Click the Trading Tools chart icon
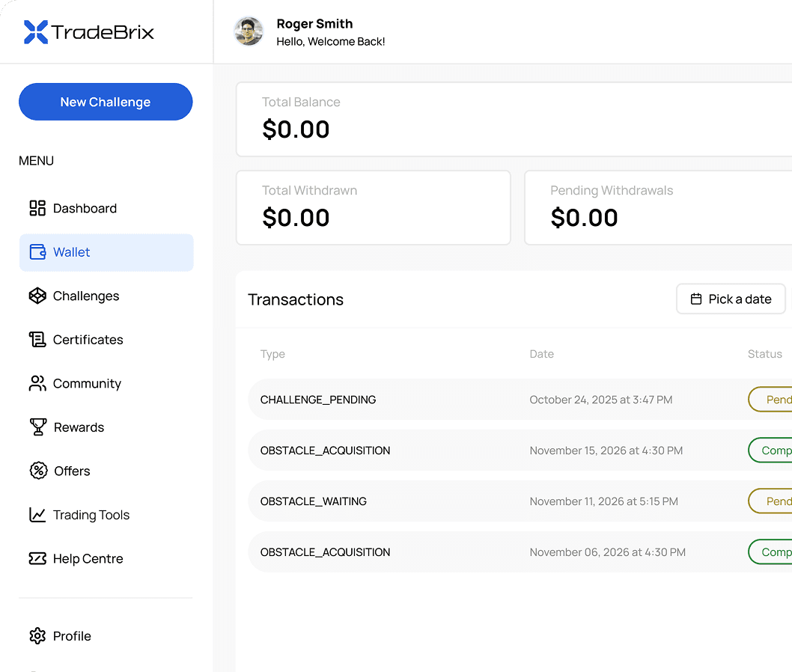The image size is (792, 672). tap(37, 515)
